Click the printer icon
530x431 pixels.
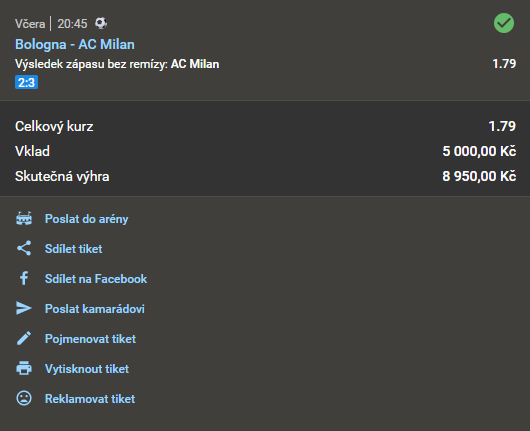[x=24, y=368]
